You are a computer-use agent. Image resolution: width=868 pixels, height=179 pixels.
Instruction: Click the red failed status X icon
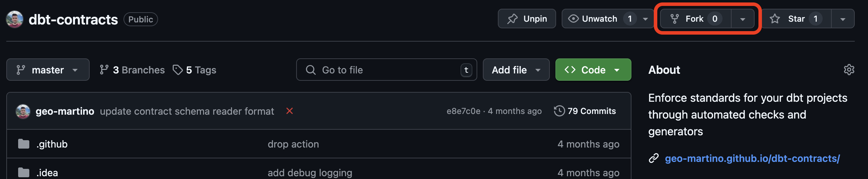(x=289, y=111)
